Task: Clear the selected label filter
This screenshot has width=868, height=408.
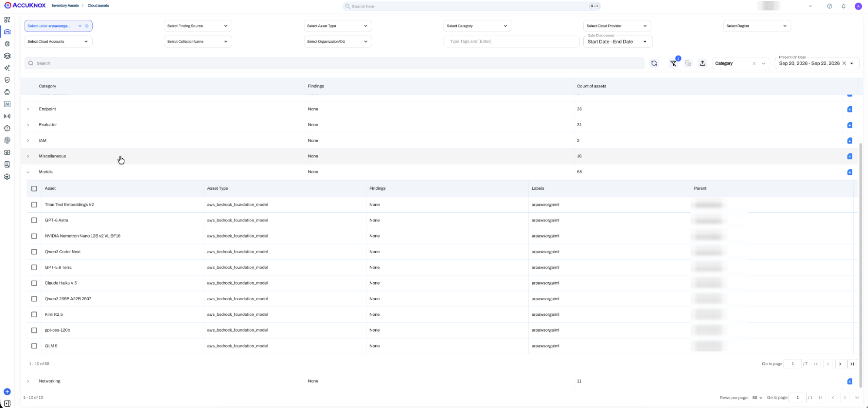Action: [87, 26]
